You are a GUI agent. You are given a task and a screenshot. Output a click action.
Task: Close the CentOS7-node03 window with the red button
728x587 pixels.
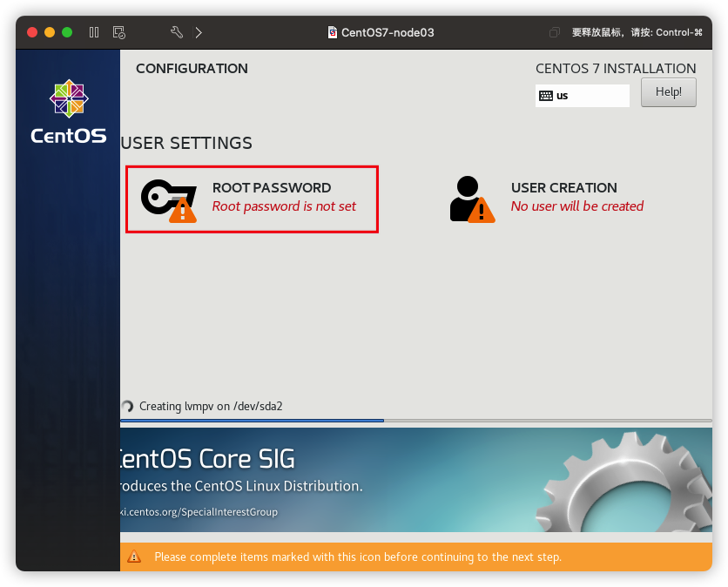point(32,32)
